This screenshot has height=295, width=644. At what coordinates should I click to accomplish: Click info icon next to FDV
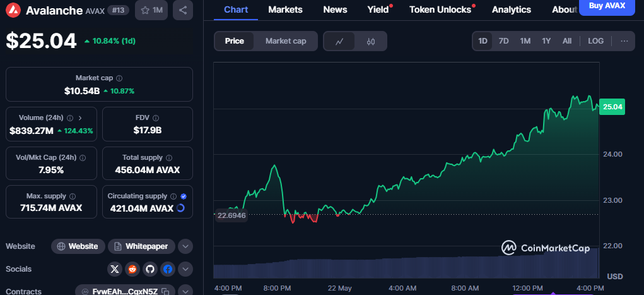click(x=156, y=118)
